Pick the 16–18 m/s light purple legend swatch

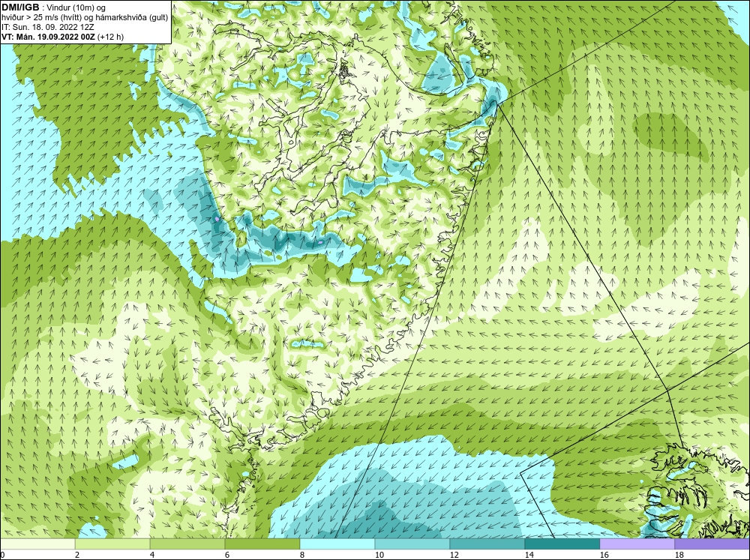tap(637, 544)
